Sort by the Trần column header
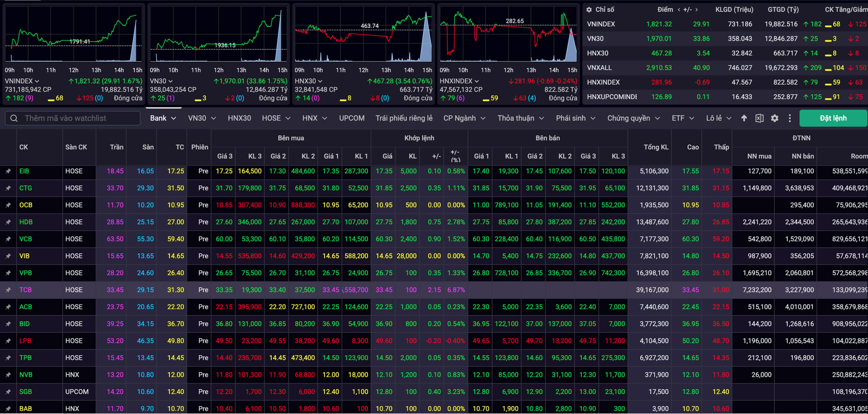 [x=117, y=147]
